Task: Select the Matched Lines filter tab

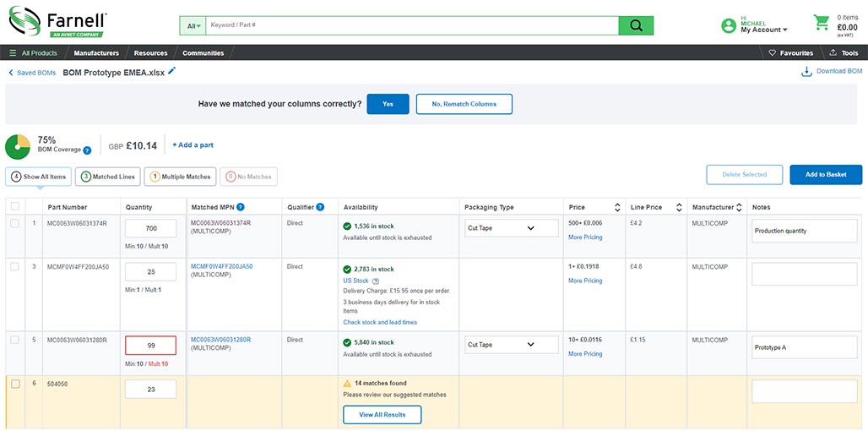Action: coord(108,177)
